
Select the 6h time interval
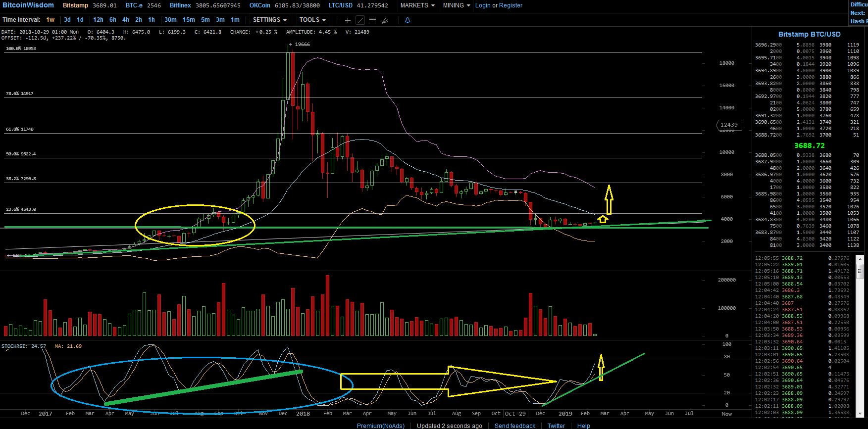pyautogui.click(x=113, y=20)
